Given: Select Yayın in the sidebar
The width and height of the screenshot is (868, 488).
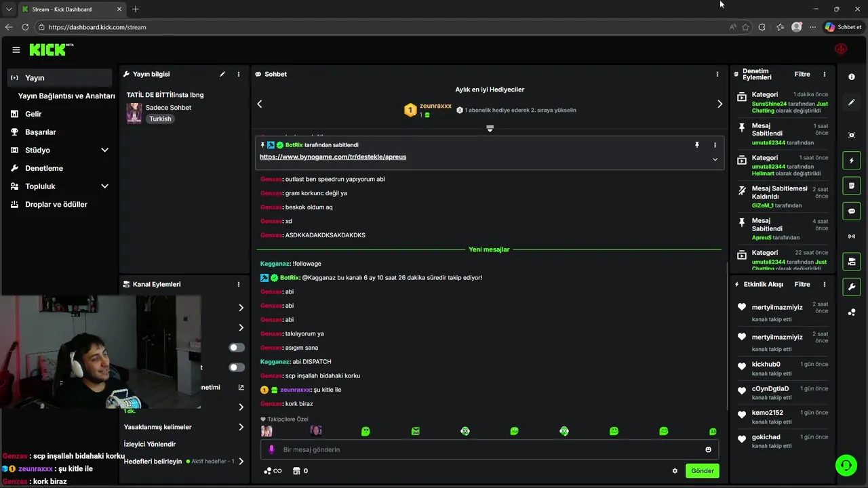Looking at the screenshot, I should (60, 78).
